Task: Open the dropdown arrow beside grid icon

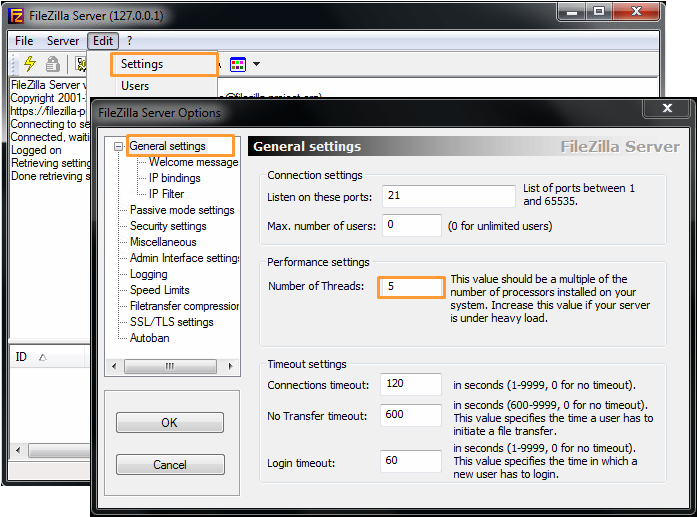Action: 256,64
